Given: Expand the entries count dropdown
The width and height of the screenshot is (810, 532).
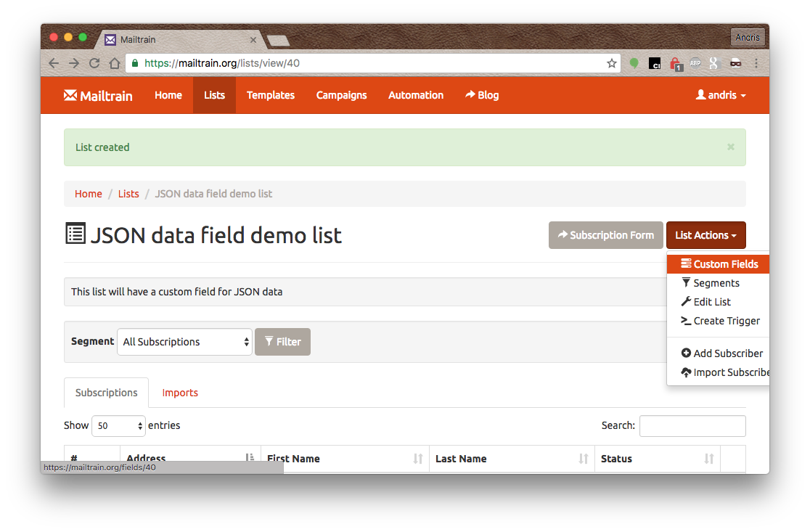Looking at the screenshot, I should click(x=118, y=425).
